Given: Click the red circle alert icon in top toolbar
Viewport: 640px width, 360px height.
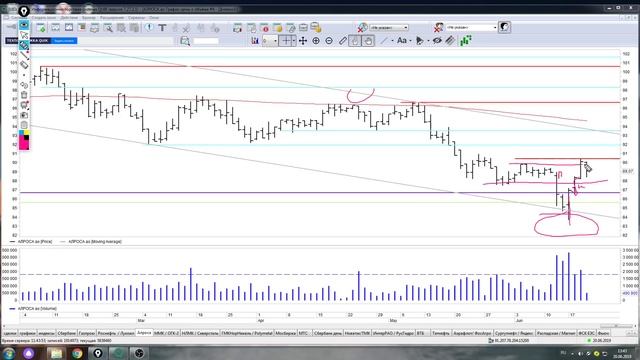Looking at the screenshot, I should click(x=264, y=28).
